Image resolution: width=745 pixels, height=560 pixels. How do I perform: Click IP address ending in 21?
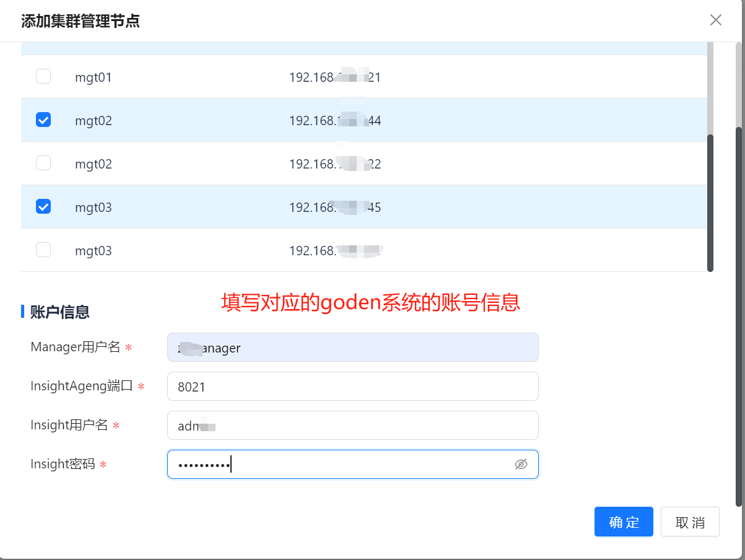point(335,77)
